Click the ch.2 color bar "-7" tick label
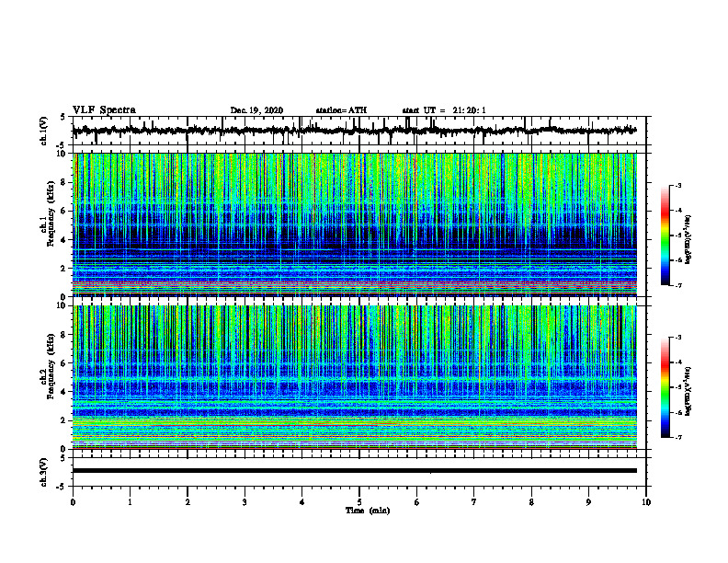Image resolution: width=728 pixels, height=563 pixels. [x=678, y=438]
